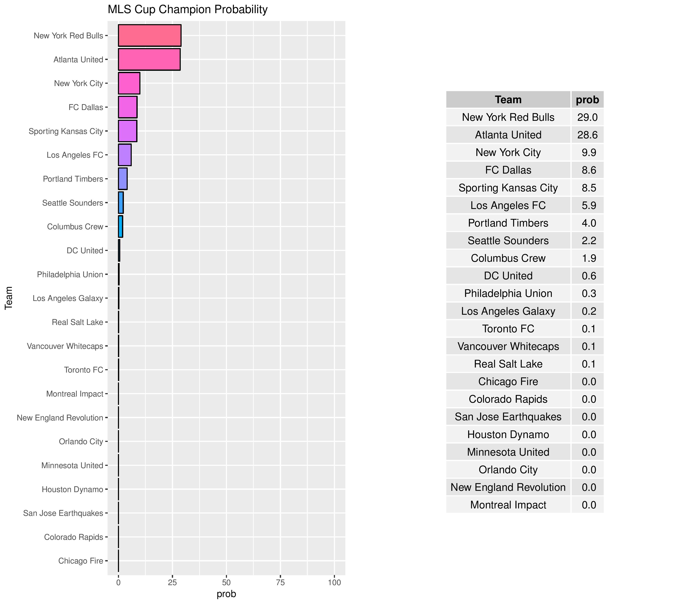The image size is (700, 604).
Task: Click the Chicago Fire y-axis label
Action: point(80,561)
